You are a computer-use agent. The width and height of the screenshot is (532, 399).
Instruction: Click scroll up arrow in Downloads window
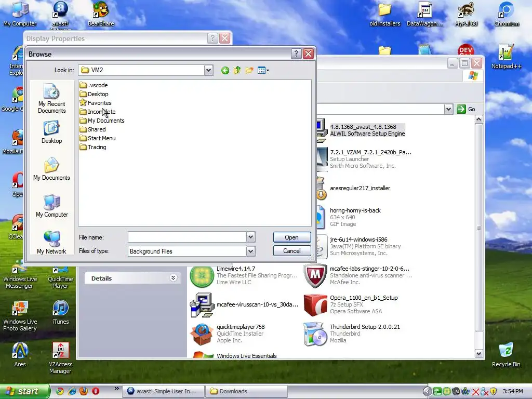pyautogui.click(x=478, y=119)
